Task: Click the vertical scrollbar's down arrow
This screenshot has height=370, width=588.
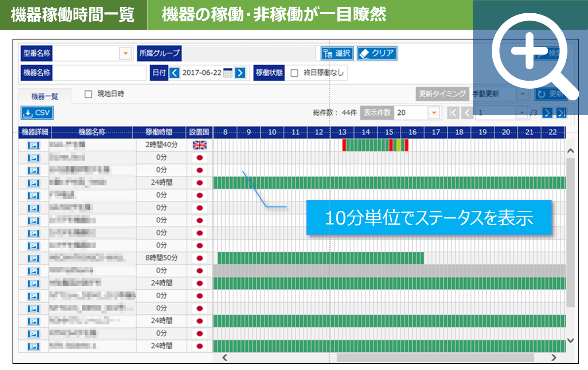Action: point(570,341)
